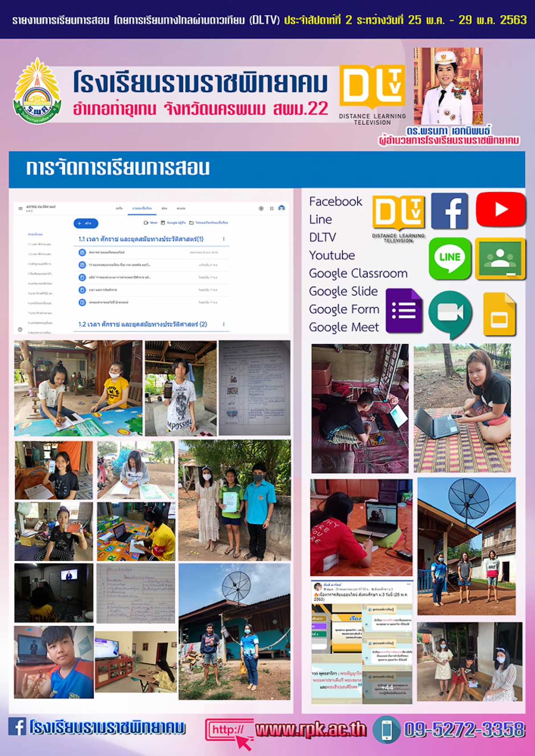The image size is (535, 756).
Task: Open the photo of the student with a laptop on a woven mat
Action: pos(462,408)
